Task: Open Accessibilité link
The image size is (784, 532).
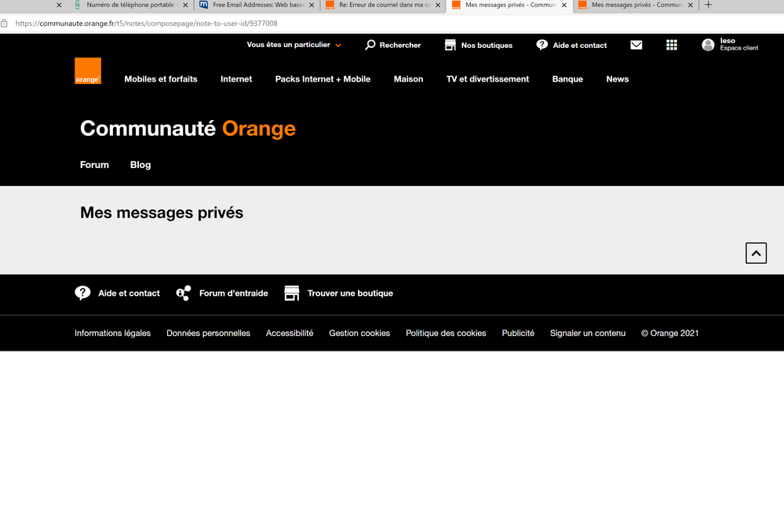Action: tap(290, 333)
